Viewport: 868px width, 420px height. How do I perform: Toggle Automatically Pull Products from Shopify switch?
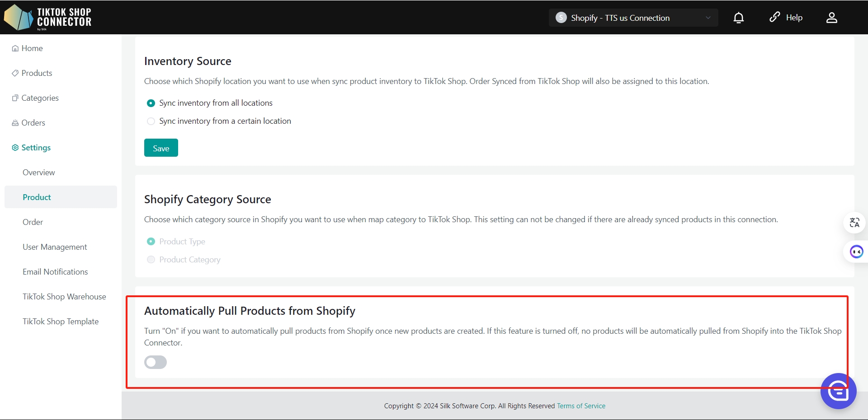[x=156, y=362]
